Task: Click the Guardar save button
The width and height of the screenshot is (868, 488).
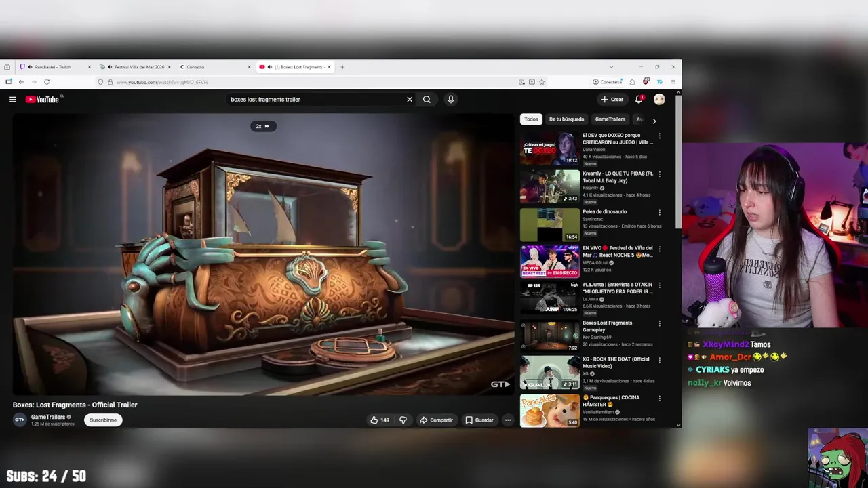Action: (x=479, y=420)
